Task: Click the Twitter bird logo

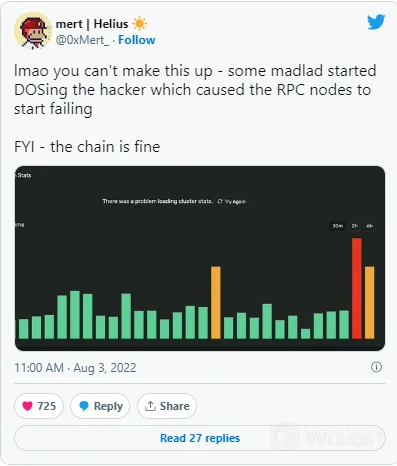Action: [376, 22]
